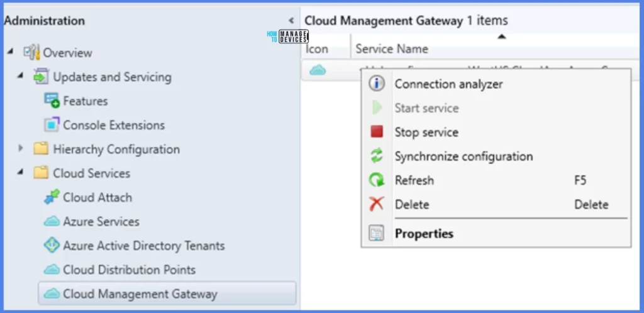Click the Cloud Services folder icon
644x313 pixels.
coord(41,173)
